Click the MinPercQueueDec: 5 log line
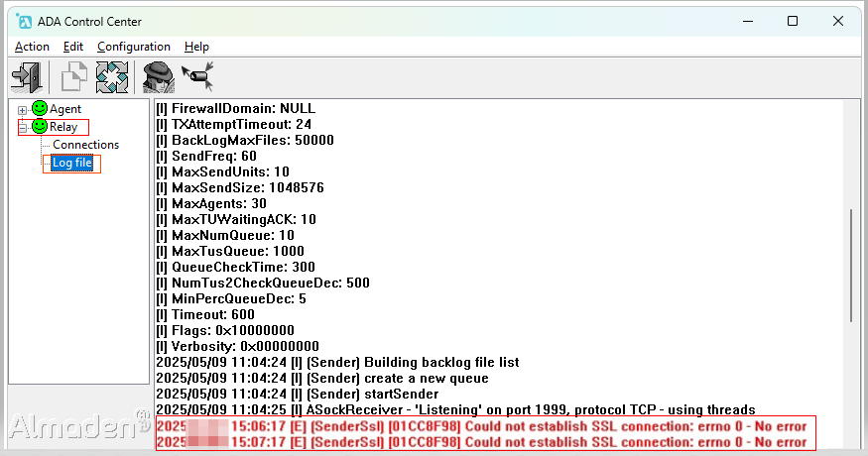The image size is (868, 456). tap(231, 298)
